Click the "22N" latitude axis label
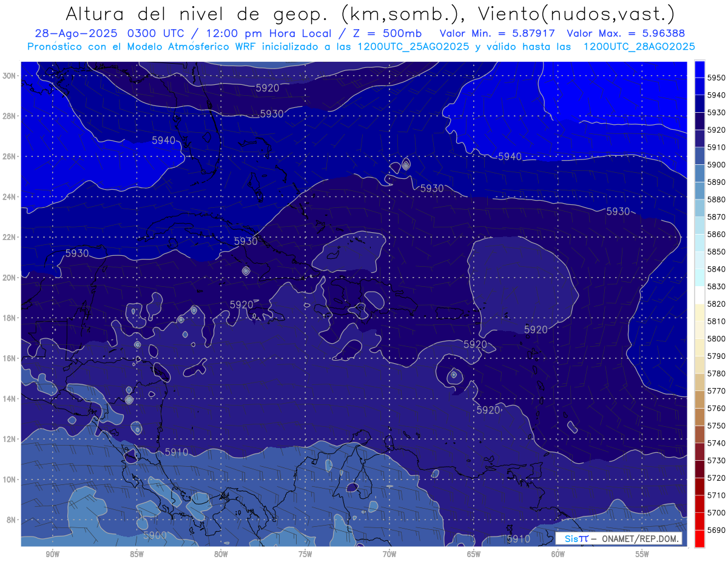The image size is (728, 562). pyautogui.click(x=9, y=237)
